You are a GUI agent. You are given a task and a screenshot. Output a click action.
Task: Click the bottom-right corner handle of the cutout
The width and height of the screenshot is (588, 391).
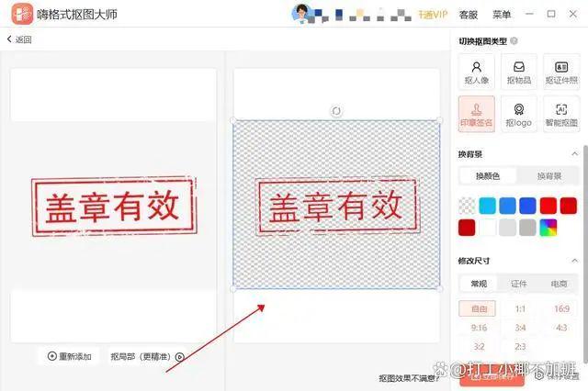point(440,288)
